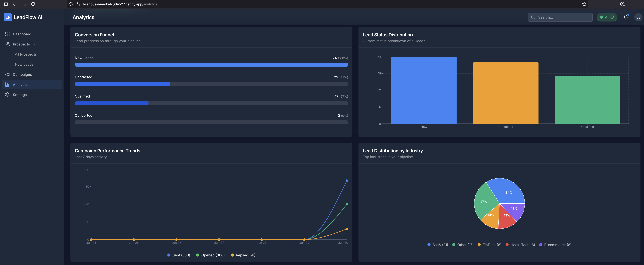The image size is (644, 265).
Task: Click the Analytics bar chart sidebar icon
Action: (x=7, y=85)
